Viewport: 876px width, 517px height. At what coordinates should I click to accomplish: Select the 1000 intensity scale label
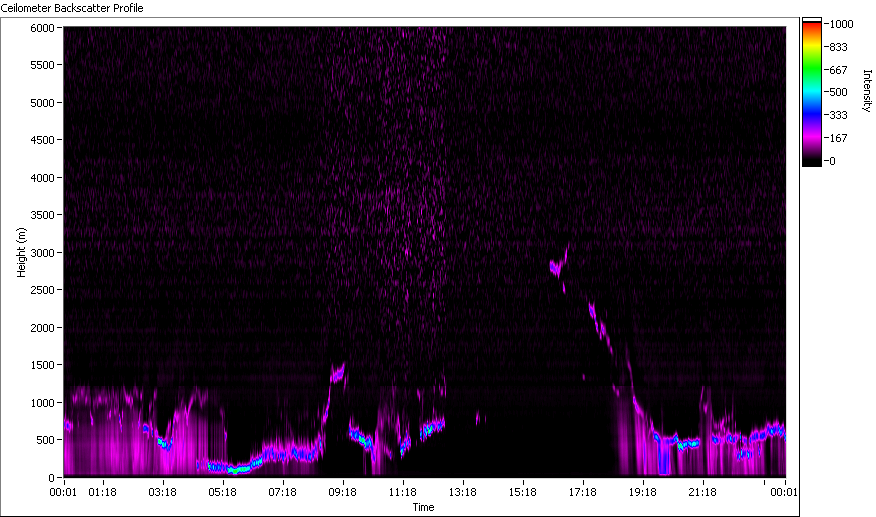tap(841, 24)
